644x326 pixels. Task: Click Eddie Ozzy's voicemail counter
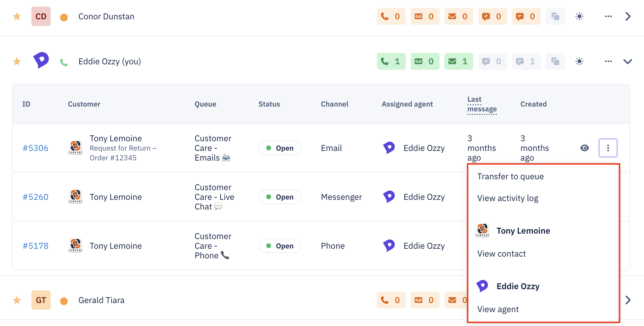point(425,61)
